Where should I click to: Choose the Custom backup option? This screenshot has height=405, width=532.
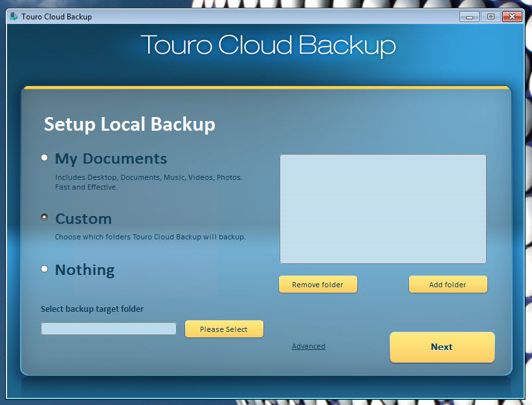click(45, 217)
